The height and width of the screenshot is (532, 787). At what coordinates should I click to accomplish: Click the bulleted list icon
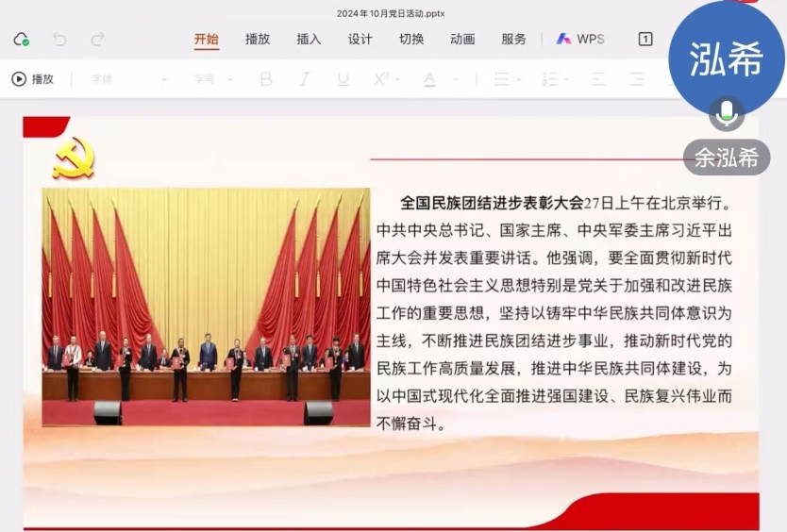pos(503,79)
